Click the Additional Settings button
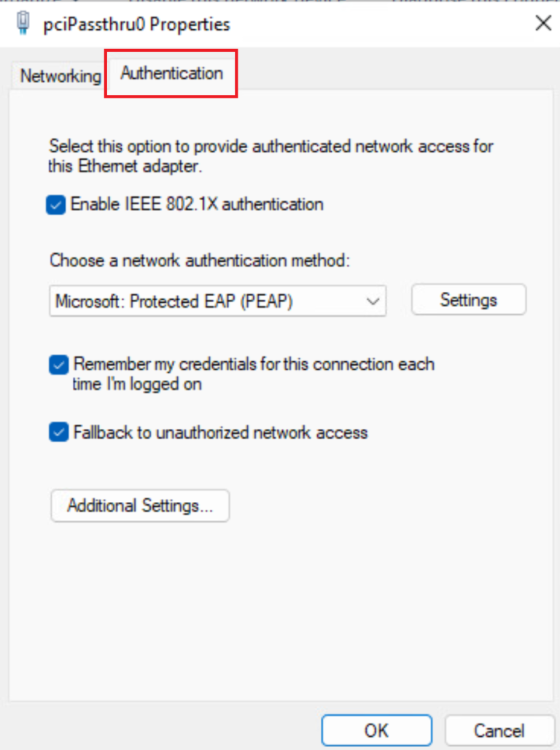The height and width of the screenshot is (750, 560). (139, 506)
